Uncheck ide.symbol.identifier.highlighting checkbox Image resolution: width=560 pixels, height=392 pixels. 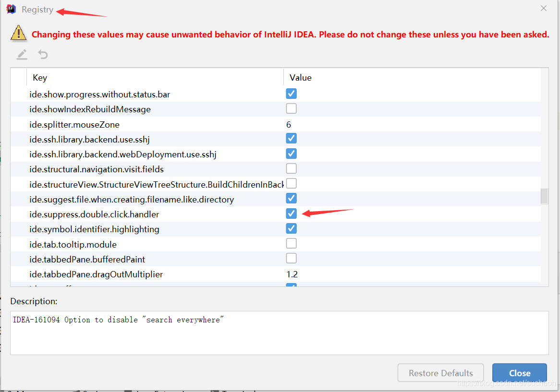tap(291, 229)
